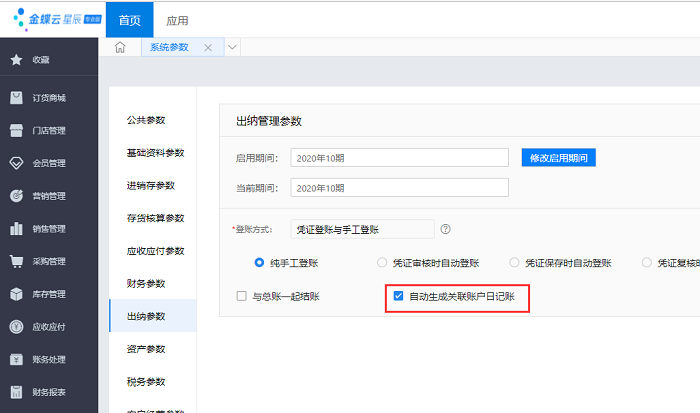Open 销售管理 sales chart icon
Viewport: 700px width, 413px height.
tap(17, 229)
